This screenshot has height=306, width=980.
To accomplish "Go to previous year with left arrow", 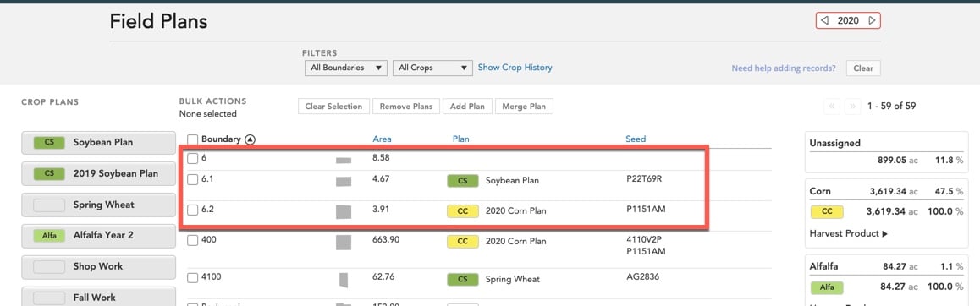I will pyautogui.click(x=825, y=20).
